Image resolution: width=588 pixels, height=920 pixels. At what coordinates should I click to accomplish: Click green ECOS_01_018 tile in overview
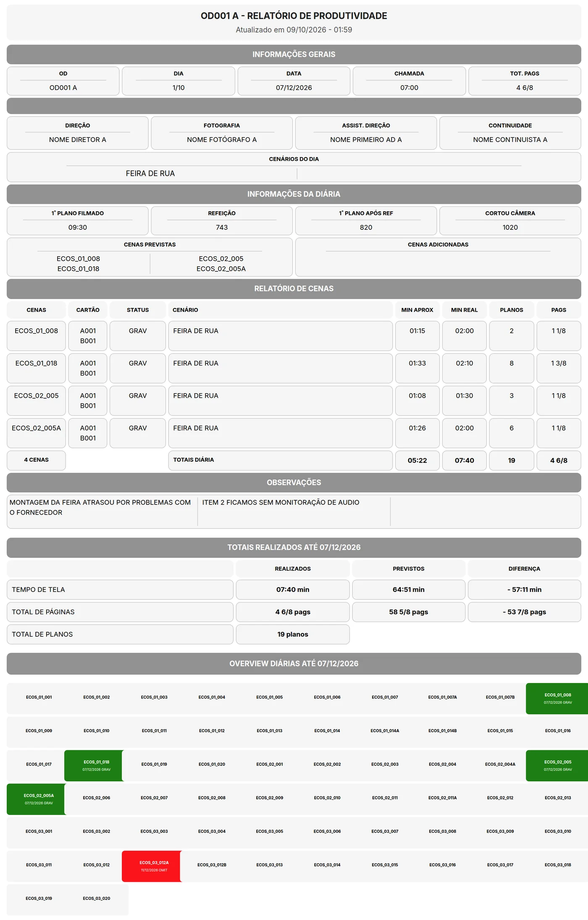pyautogui.click(x=94, y=765)
